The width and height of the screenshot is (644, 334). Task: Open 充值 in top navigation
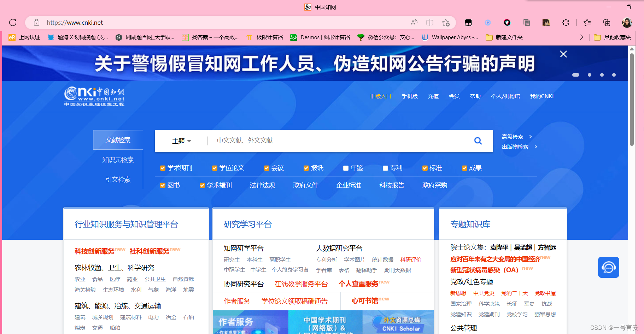433,96
